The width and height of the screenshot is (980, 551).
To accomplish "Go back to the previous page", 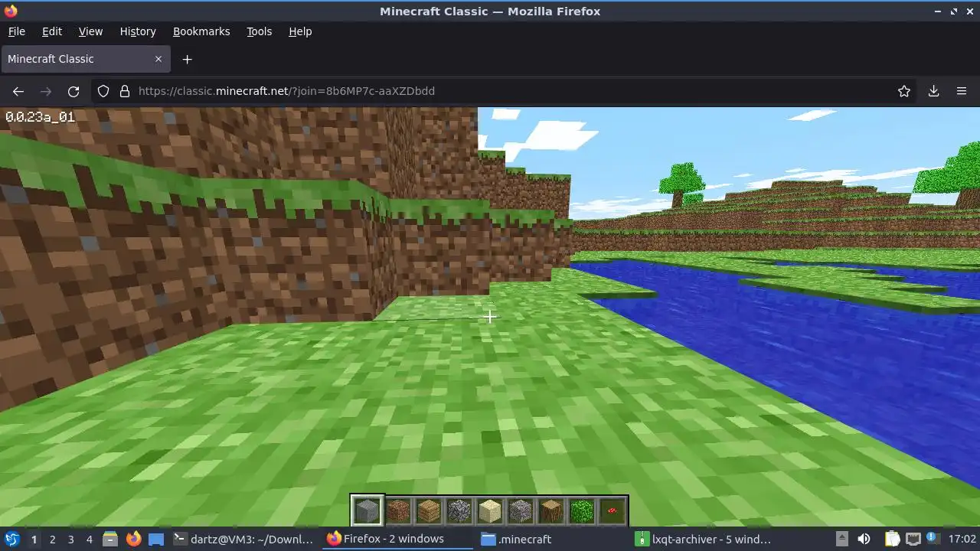I will click(18, 91).
